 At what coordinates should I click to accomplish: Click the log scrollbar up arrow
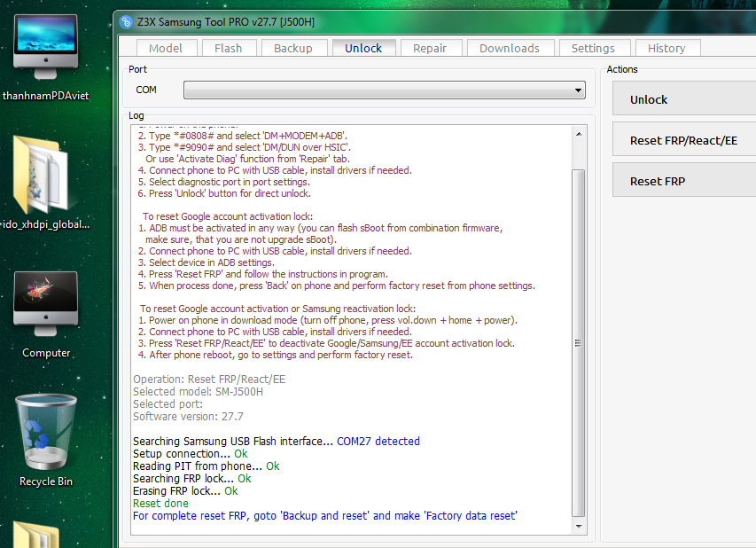(x=579, y=134)
